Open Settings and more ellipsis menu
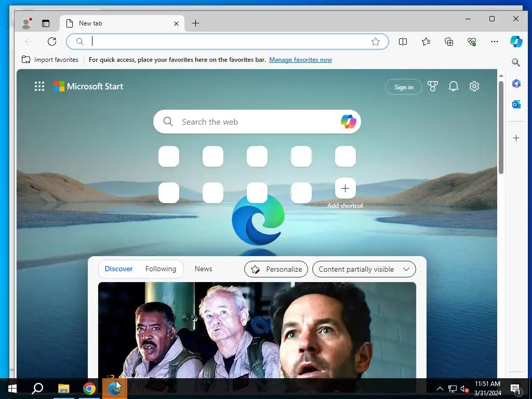This screenshot has width=532, height=399. [x=495, y=42]
